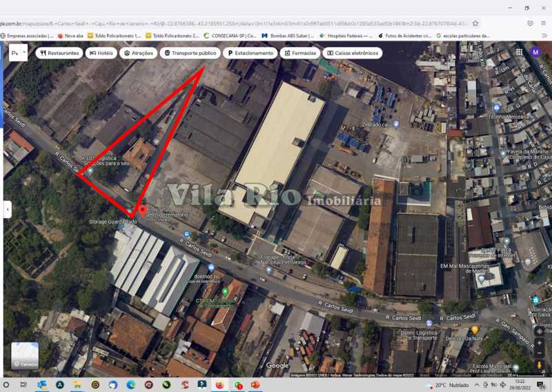Viewport: 552px width, 392px height.
Task: Show Atrações on the map
Action: [139, 53]
